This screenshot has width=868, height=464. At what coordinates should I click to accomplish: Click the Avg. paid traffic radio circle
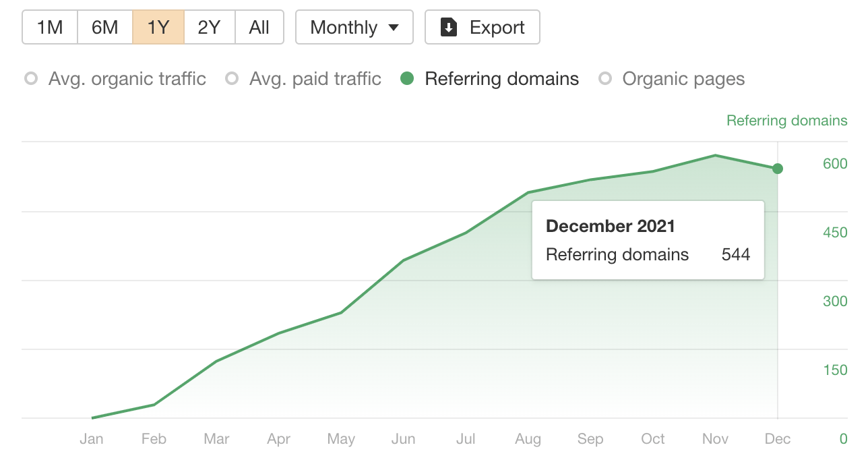click(232, 79)
